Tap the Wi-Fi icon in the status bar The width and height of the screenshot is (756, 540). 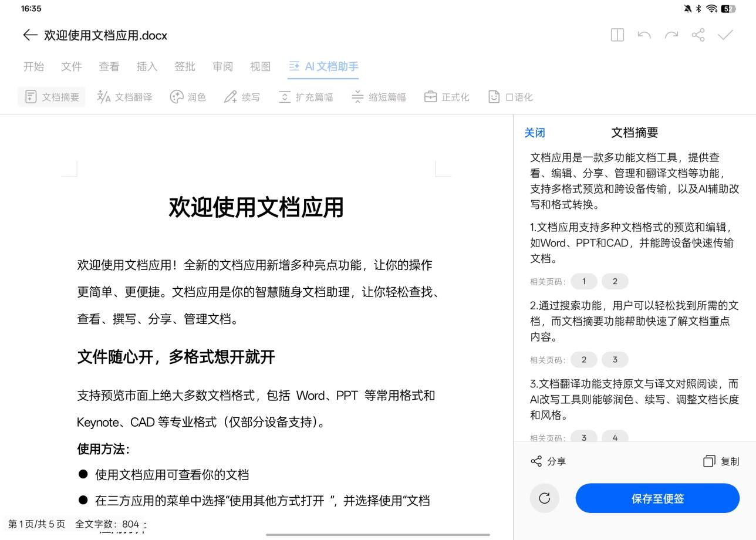tap(712, 9)
